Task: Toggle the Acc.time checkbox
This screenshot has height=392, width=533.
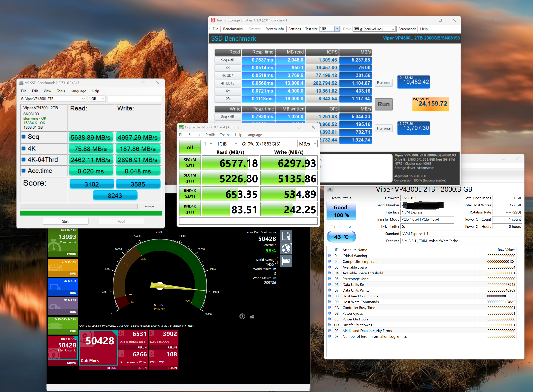Action: (x=23, y=171)
